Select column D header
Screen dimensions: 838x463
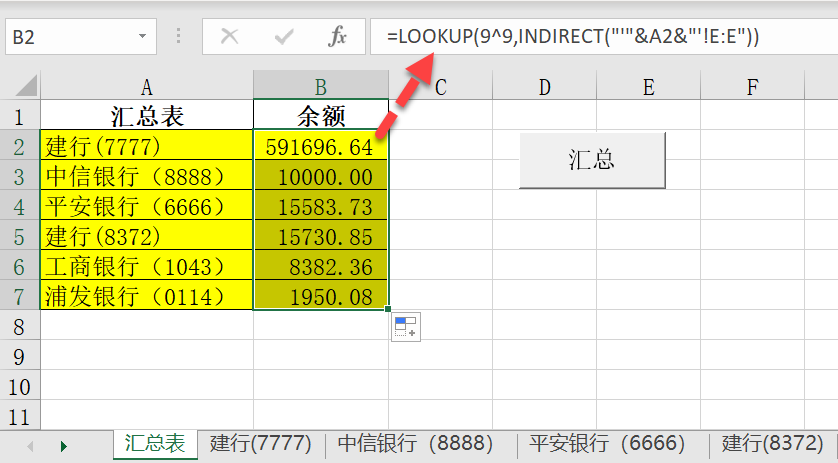544,86
